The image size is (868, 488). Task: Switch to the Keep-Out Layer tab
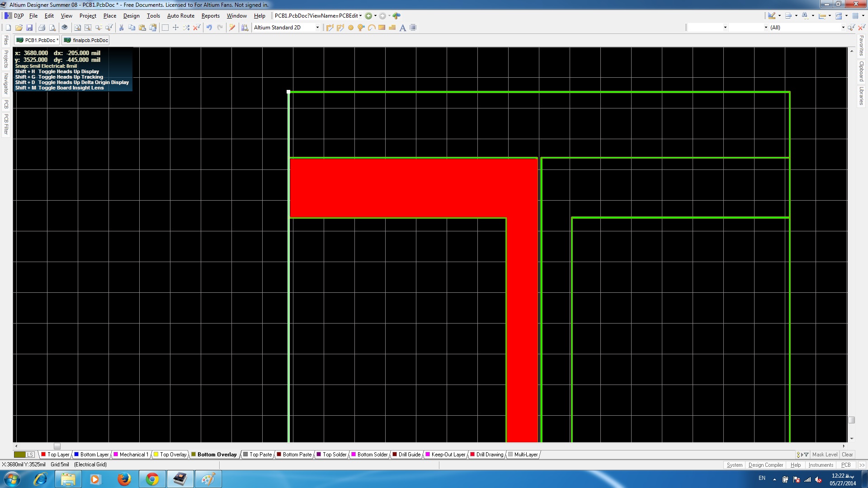point(445,455)
